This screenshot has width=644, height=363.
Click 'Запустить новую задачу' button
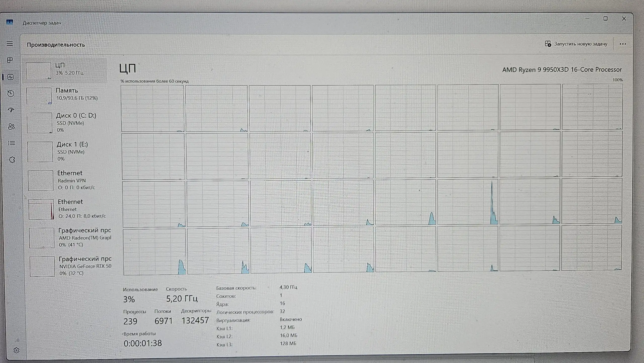point(576,44)
